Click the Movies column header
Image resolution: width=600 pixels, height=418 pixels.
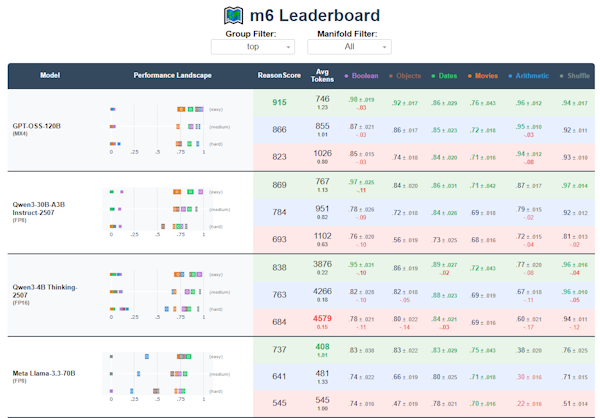point(486,76)
